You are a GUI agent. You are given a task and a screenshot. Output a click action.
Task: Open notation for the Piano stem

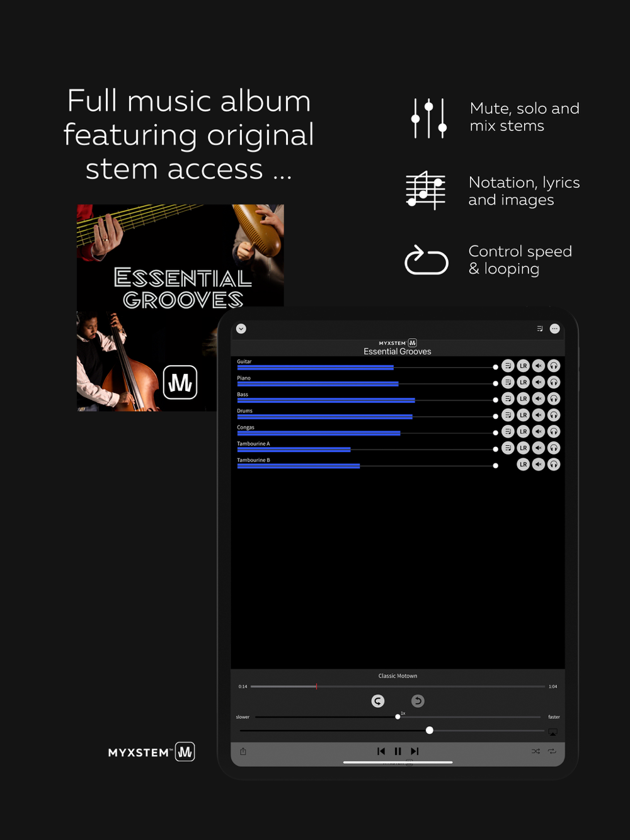pyautogui.click(x=508, y=382)
